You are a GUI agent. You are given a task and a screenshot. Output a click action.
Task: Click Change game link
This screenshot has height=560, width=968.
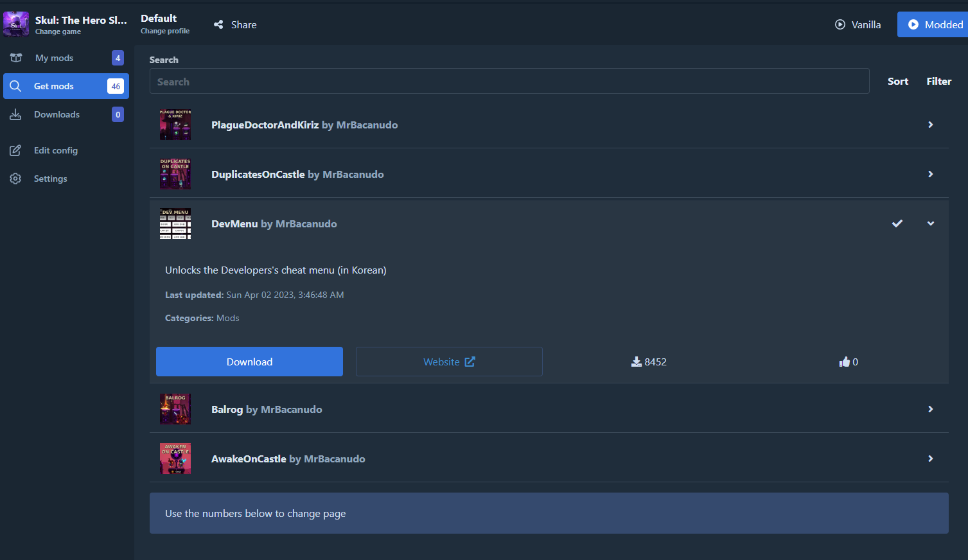pyautogui.click(x=58, y=31)
